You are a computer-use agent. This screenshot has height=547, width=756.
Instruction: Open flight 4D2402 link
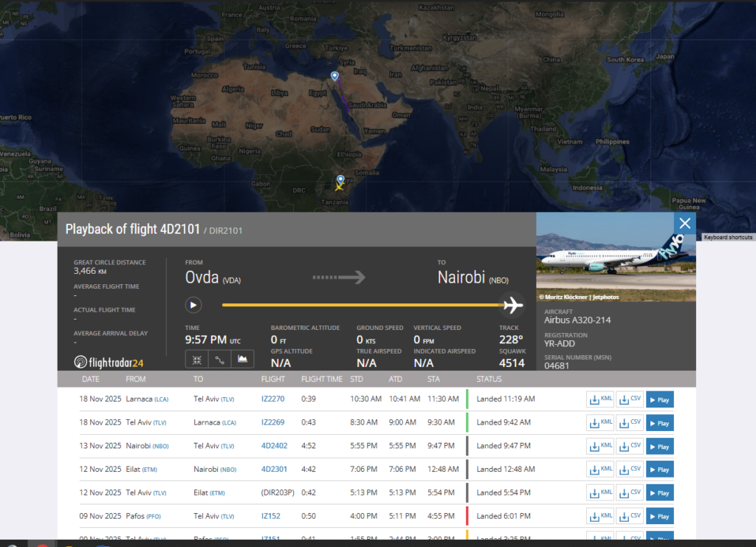tap(272, 446)
